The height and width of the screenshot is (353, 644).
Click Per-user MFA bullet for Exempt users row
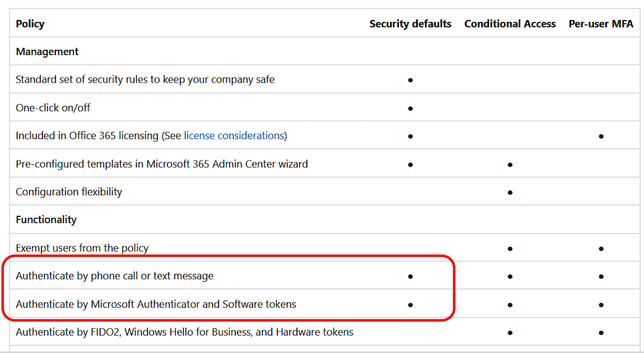[x=601, y=248]
